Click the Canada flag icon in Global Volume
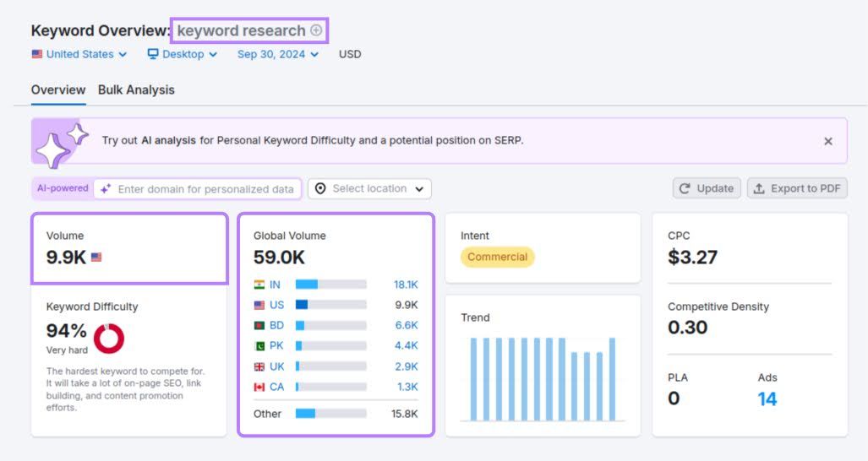This screenshot has height=461, width=868. click(259, 387)
